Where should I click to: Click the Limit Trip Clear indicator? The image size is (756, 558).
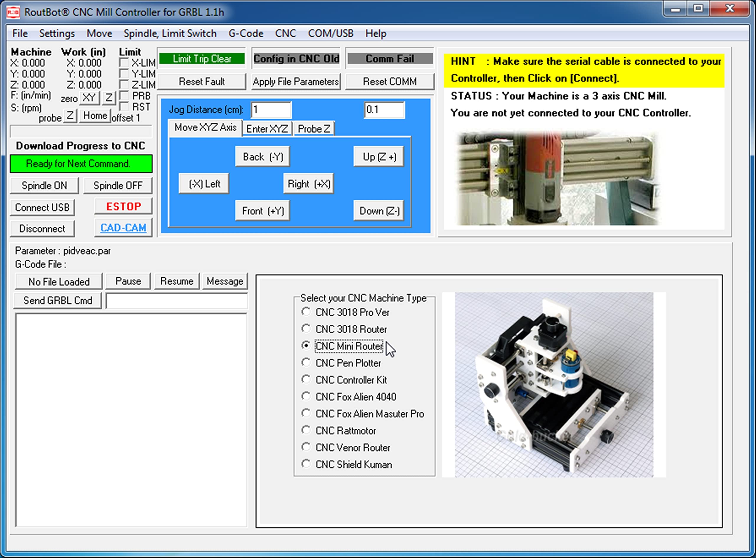coord(202,59)
